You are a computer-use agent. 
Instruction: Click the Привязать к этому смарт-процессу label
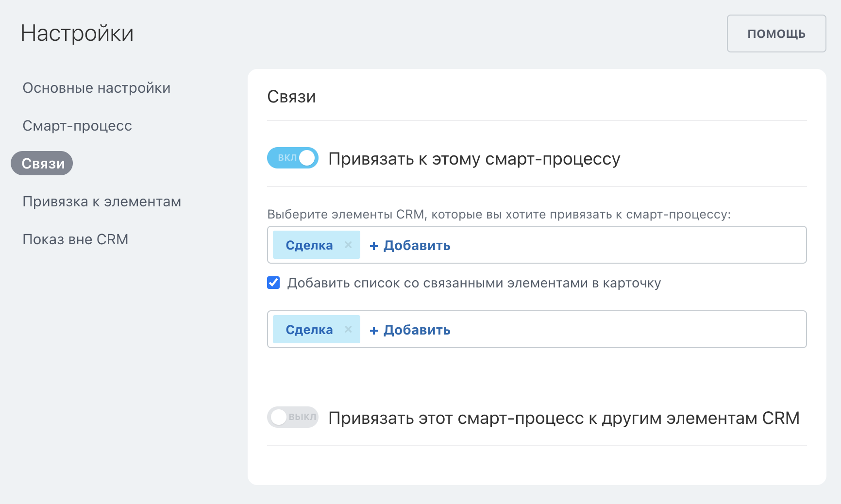pyautogui.click(x=474, y=159)
